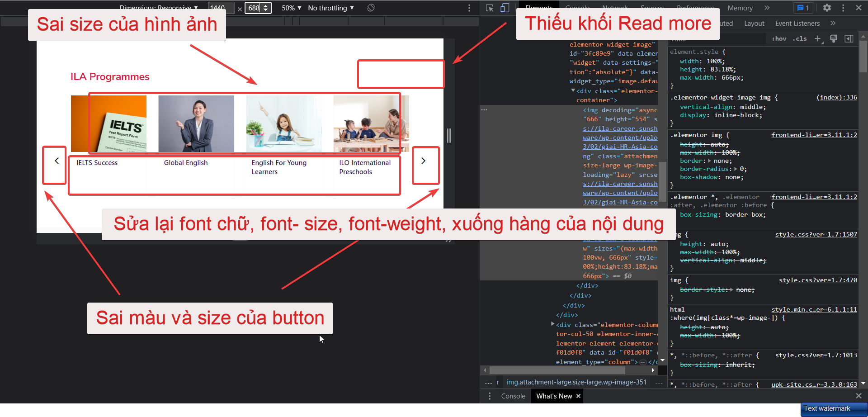The image size is (868, 417).
Task: Open the (index):336 source link
Action: coord(837,97)
